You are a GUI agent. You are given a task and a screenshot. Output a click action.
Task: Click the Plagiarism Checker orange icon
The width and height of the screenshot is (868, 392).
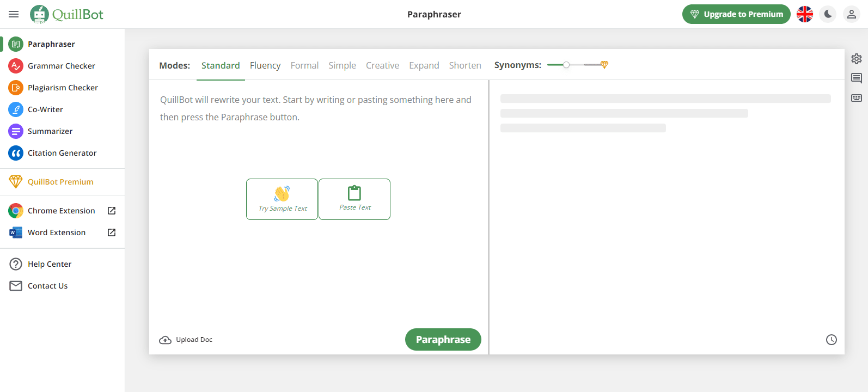16,88
